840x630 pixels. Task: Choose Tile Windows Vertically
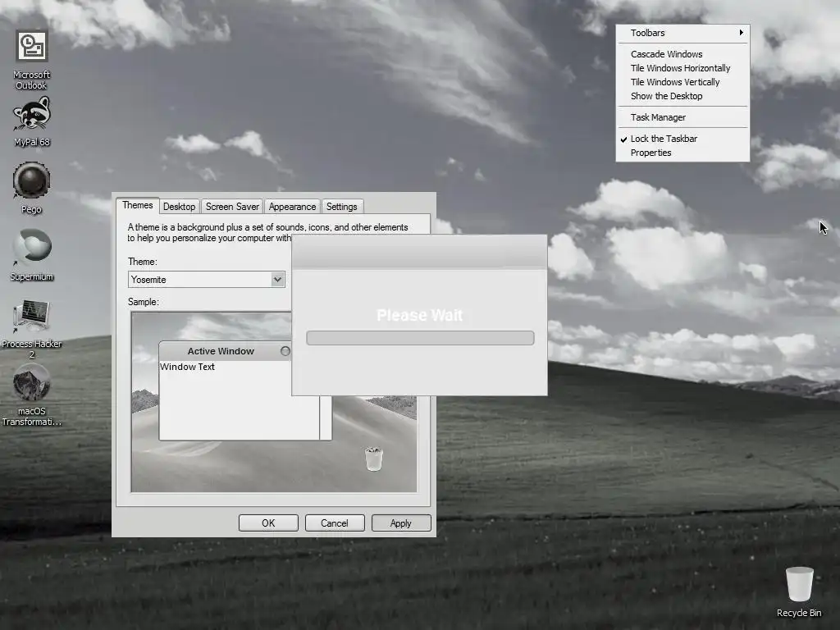coord(682,82)
